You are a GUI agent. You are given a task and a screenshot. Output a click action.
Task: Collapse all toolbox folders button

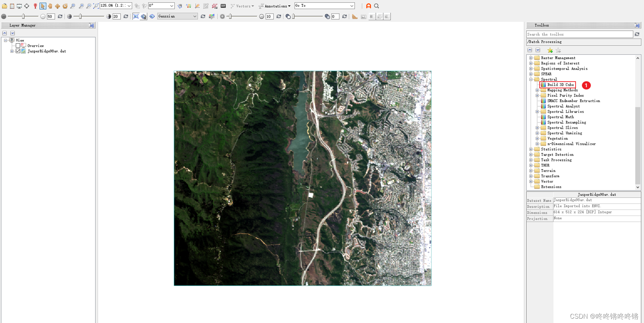click(530, 50)
